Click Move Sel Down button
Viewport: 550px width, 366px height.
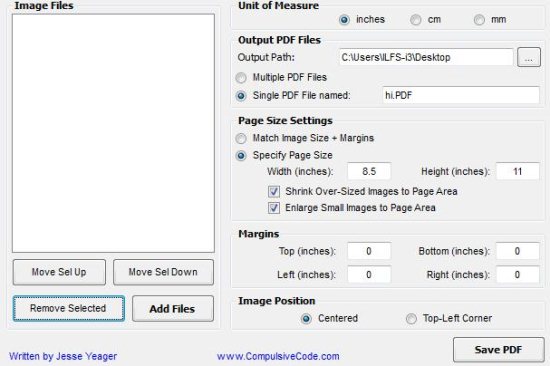click(x=163, y=272)
